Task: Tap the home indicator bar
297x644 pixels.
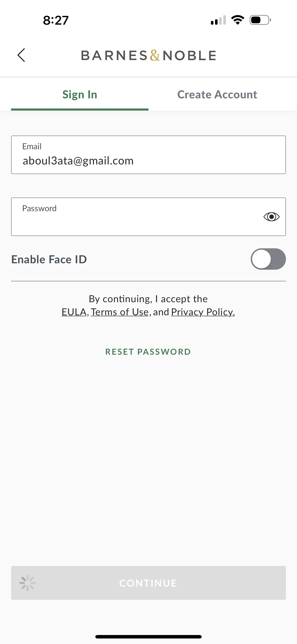Action: [148, 636]
